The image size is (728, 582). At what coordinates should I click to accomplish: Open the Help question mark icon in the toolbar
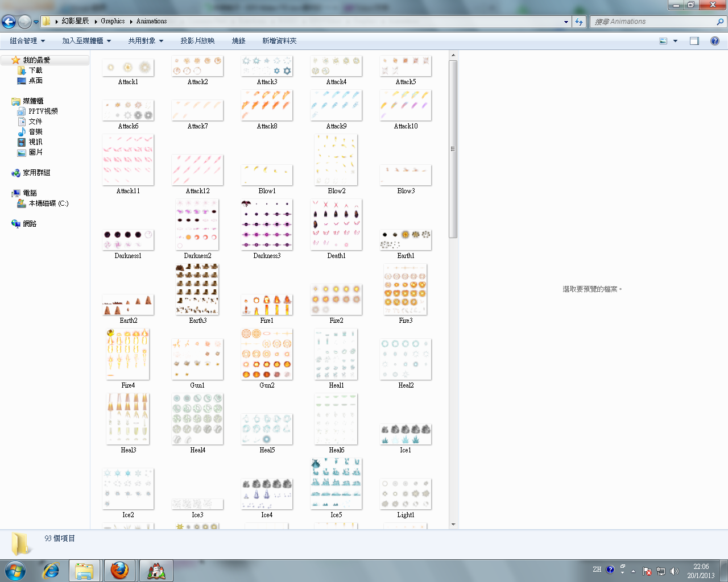(x=715, y=41)
